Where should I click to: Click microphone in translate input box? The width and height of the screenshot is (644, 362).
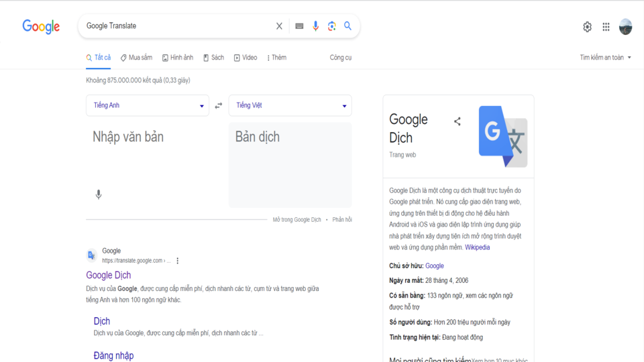point(99,194)
